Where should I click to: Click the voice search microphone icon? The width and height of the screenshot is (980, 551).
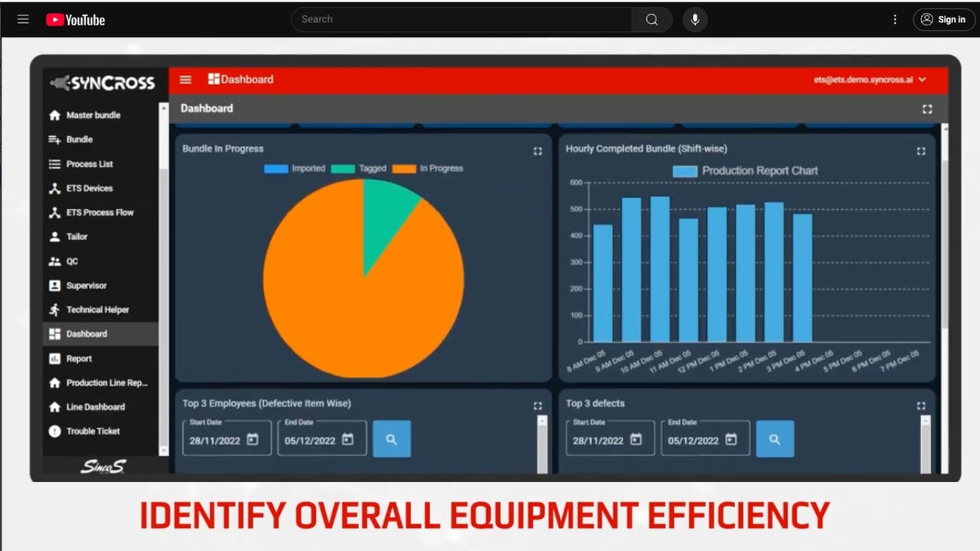tap(694, 19)
